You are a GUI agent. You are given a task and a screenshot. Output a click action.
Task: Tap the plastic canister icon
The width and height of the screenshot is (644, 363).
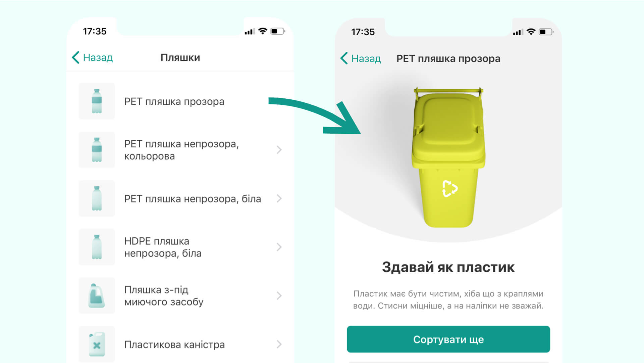(97, 344)
